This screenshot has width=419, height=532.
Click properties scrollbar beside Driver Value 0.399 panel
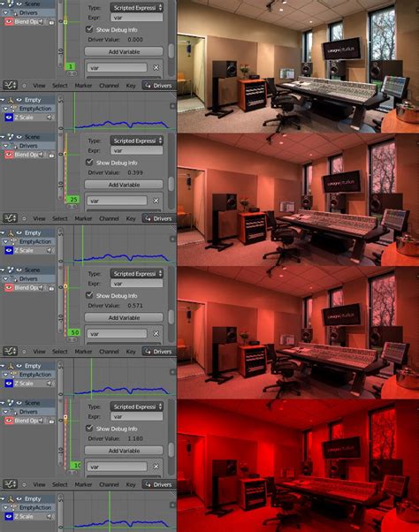[171, 184]
